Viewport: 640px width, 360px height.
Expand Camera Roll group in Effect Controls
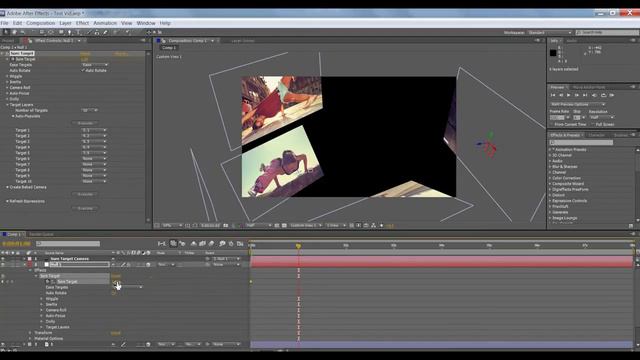point(7,88)
